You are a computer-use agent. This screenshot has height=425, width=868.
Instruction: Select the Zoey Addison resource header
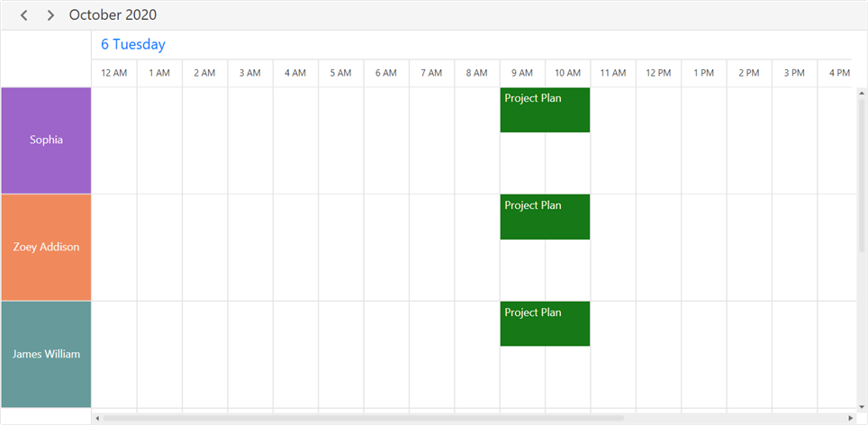click(x=46, y=247)
